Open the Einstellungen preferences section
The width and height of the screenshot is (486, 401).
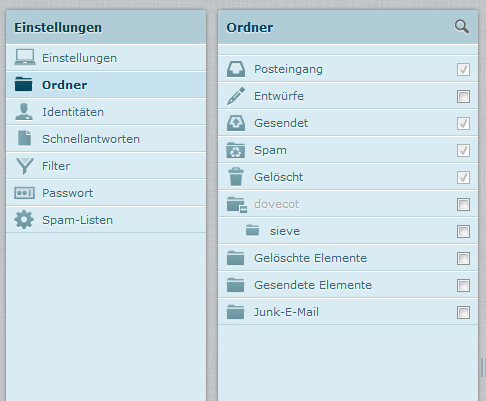(106, 58)
